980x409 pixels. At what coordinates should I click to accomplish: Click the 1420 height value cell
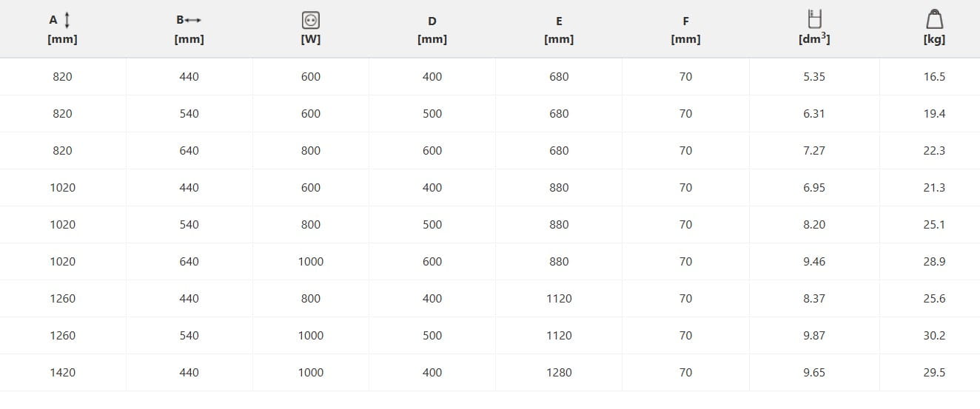click(62, 373)
